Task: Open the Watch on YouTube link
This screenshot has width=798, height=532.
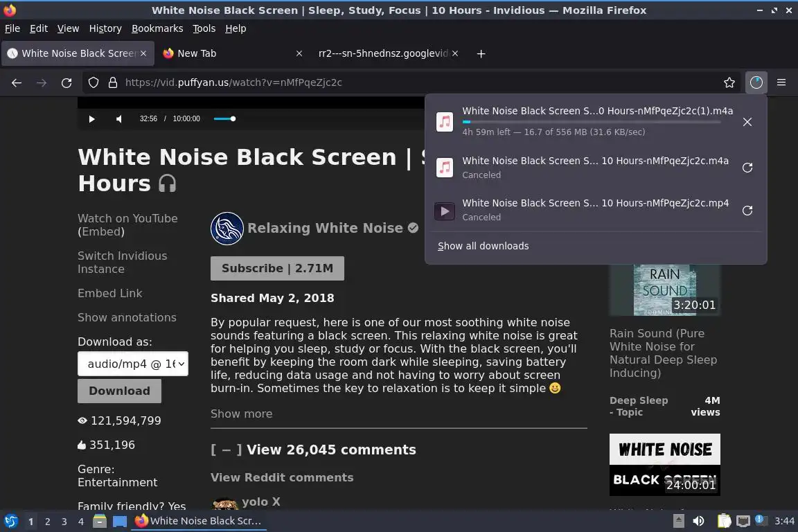Action: point(127,218)
